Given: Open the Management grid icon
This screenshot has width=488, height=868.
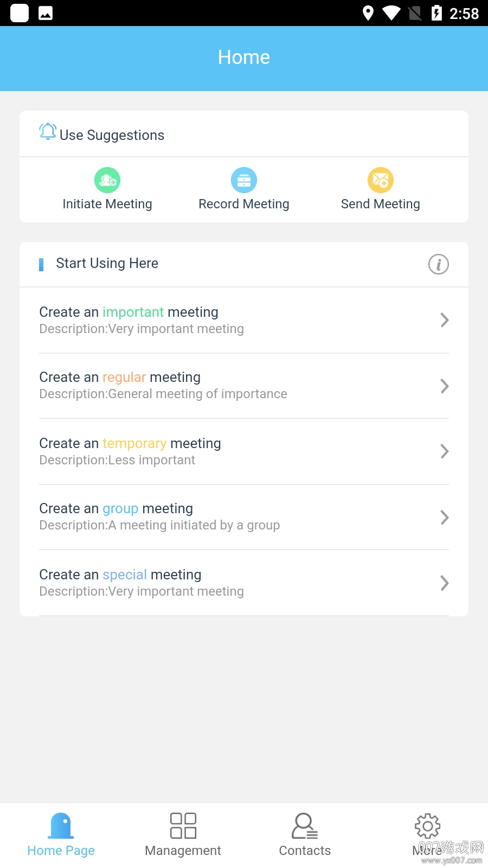Looking at the screenshot, I should [183, 826].
